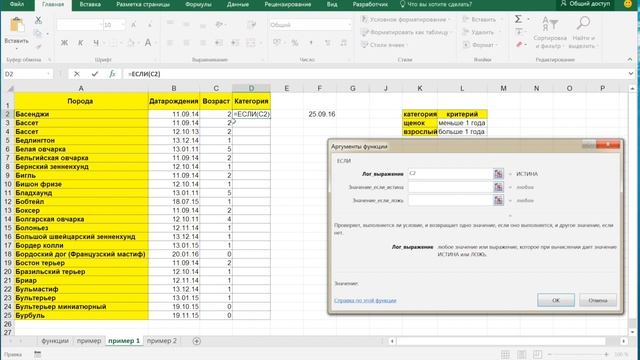Click the percent style icon
Screen dimensions: 640x360
coord(295,42)
